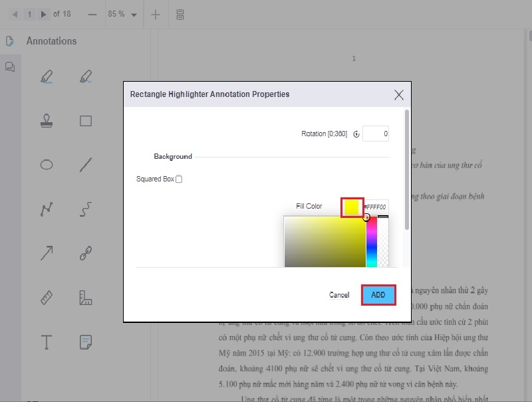The height and width of the screenshot is (402, 532).
Task: Close the Annotation Properties dialog
Action: [x=399, y=95]
